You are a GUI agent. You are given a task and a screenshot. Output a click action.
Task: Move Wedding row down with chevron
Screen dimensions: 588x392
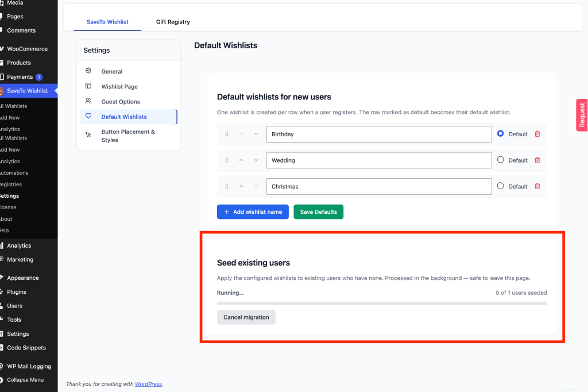pyautogui.click(x=256, y=160)
